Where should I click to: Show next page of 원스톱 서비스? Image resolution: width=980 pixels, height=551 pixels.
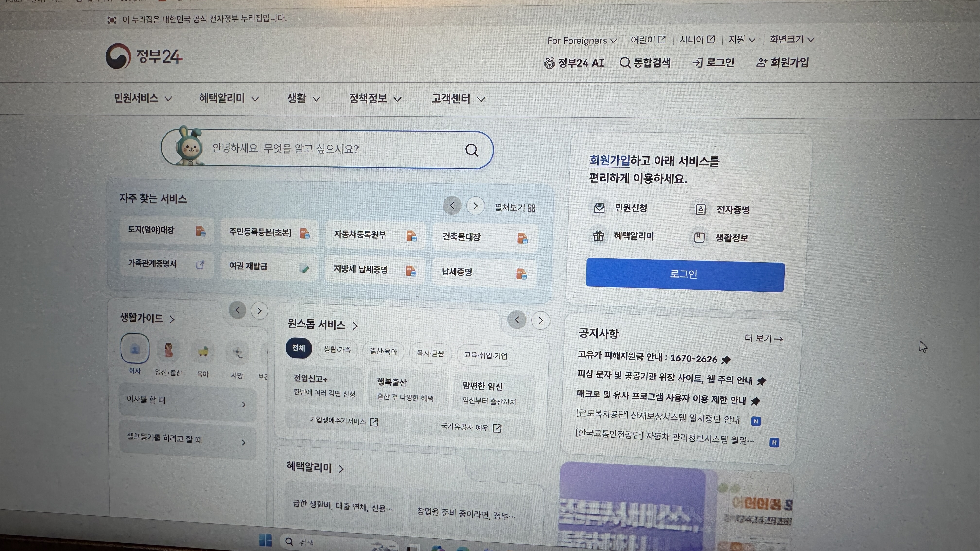[540, 320]
